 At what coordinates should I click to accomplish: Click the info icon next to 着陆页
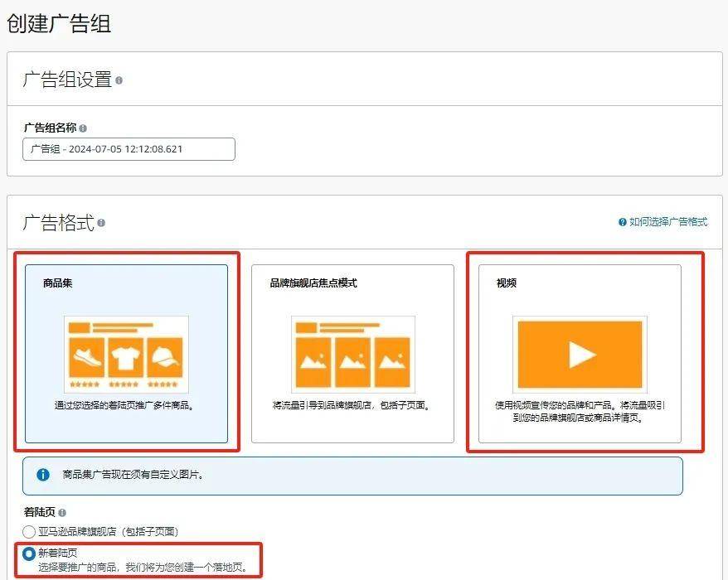pos(62,513)
